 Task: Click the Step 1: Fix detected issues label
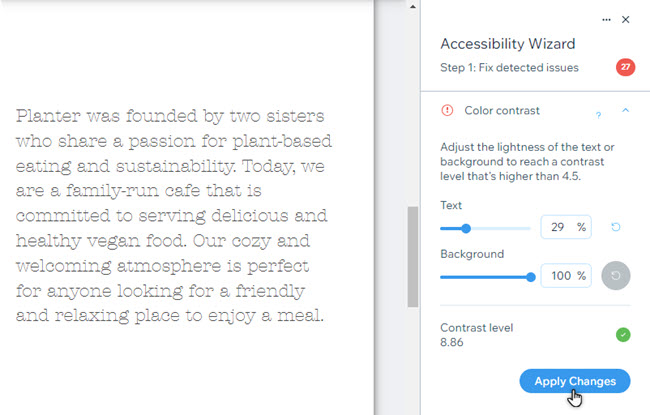509,68
